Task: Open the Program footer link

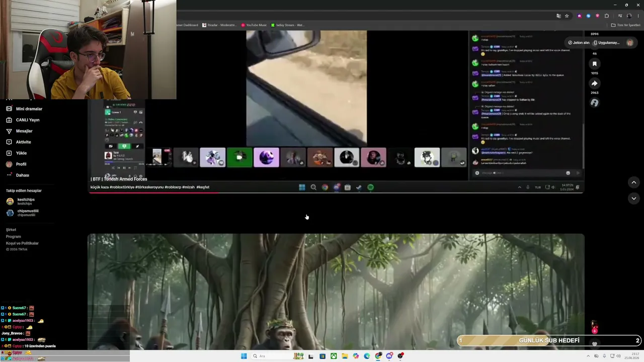Action: [x=14, y=236]
